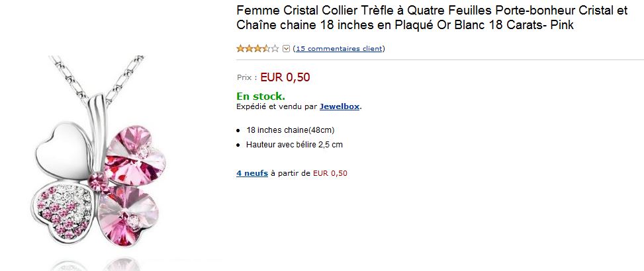Image resolution: width=644 pixels, height=271 pixels.
Task: Click the Prix label
Action: point(247,77)
